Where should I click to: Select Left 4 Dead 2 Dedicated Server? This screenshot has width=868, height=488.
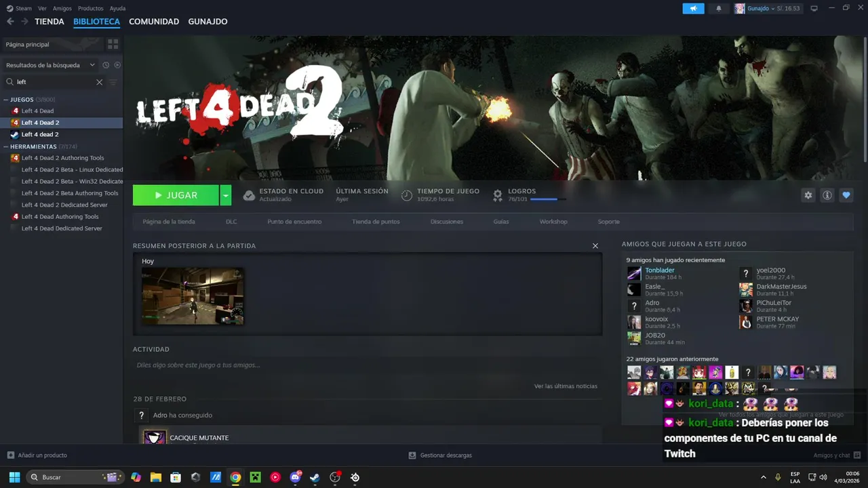[x=62, y=205]
